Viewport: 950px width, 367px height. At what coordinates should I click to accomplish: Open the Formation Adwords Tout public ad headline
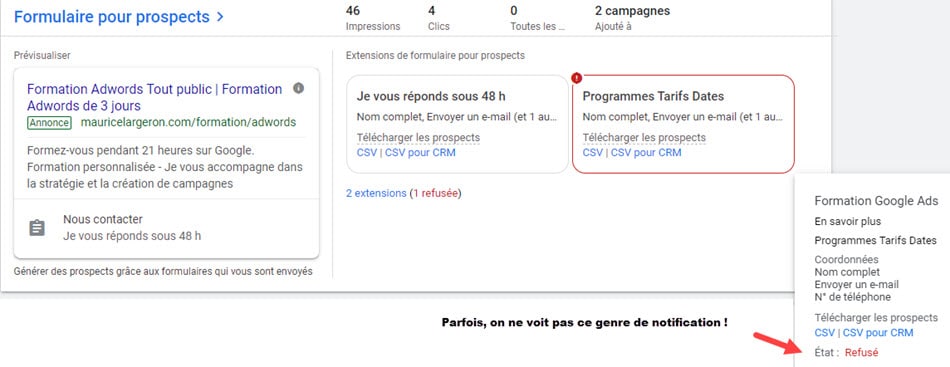pyautogui.click(x=154, y=98)
